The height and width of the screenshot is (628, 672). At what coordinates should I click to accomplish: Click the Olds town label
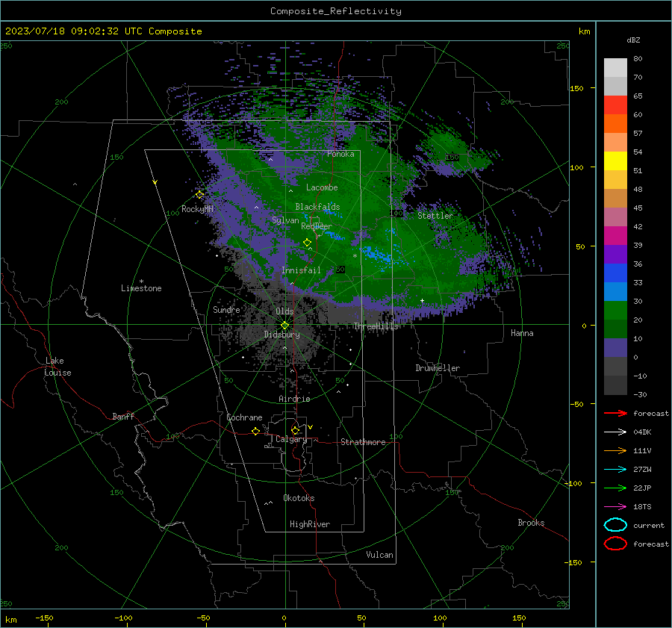284,311
